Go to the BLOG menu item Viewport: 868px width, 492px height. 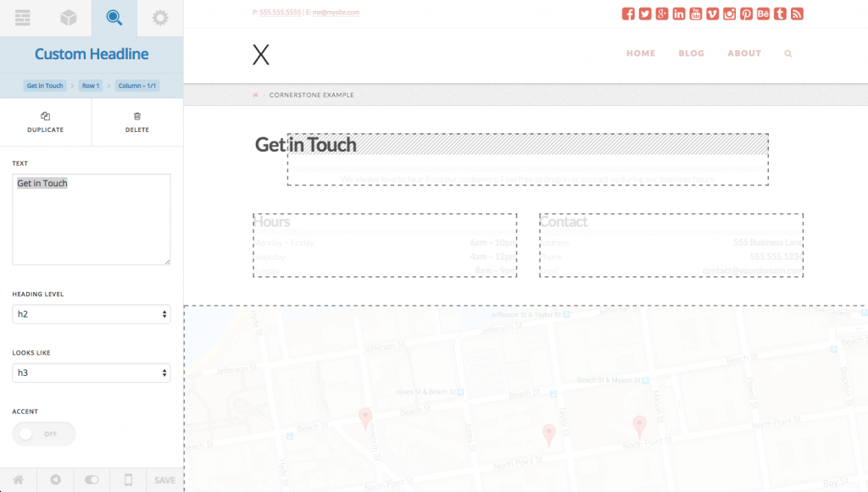click(691, 53)
